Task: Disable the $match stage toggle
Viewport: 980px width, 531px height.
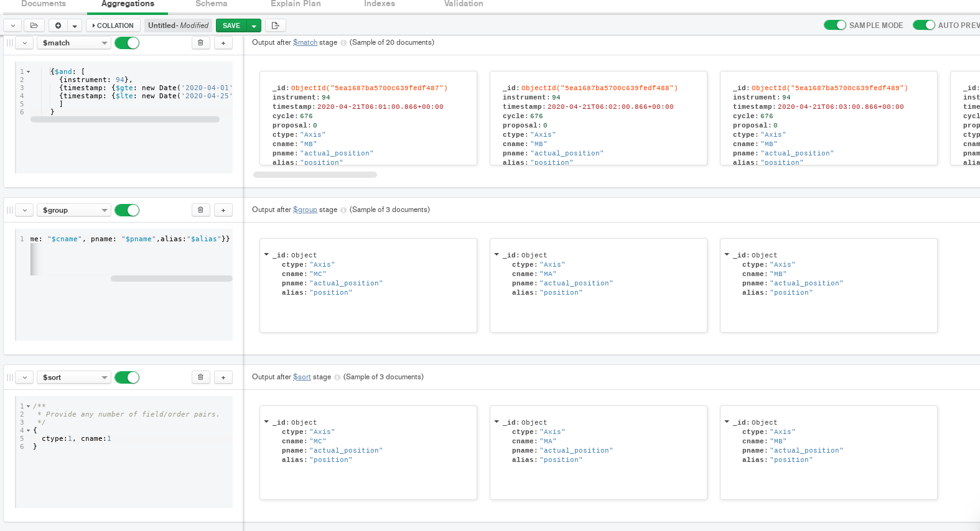Action: 127,43
